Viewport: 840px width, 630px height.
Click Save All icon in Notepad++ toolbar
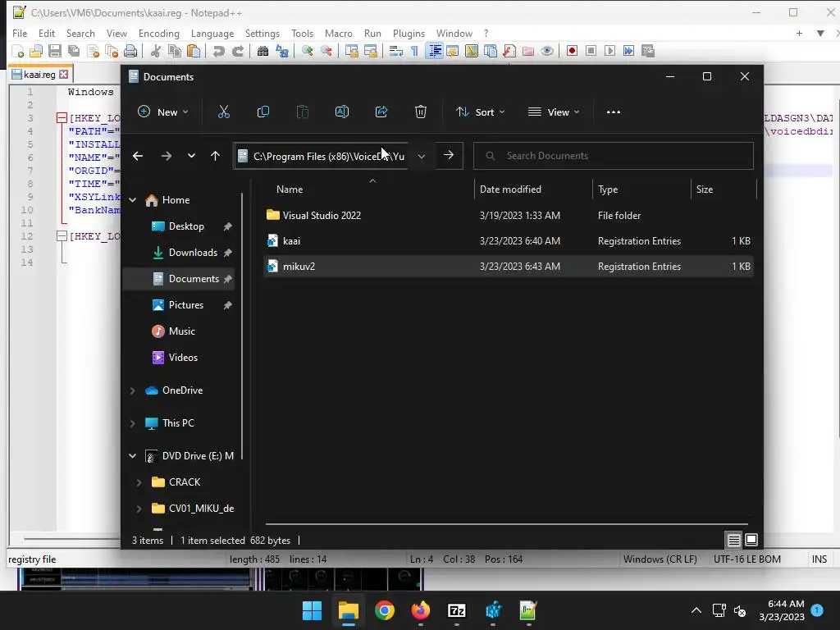coord(73,51)
